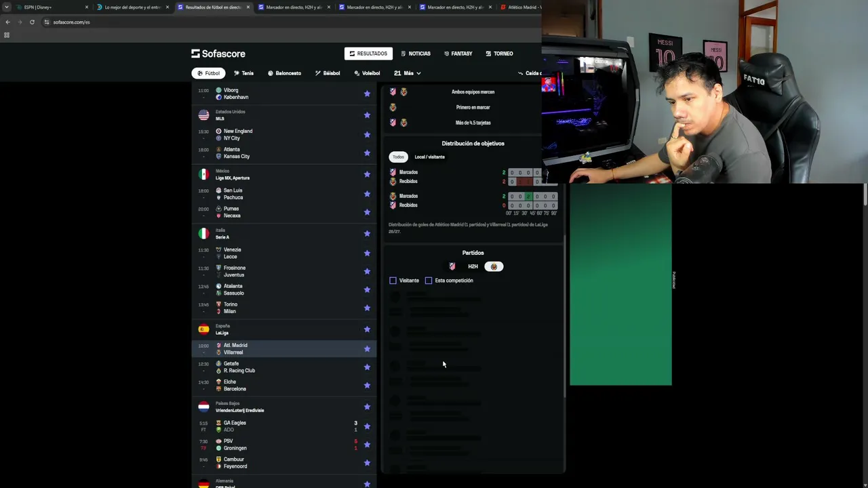Image resolution: width=868 pixels, height=488 pixels.
Task: Open the Resultados tab
Action: point(368,54)
